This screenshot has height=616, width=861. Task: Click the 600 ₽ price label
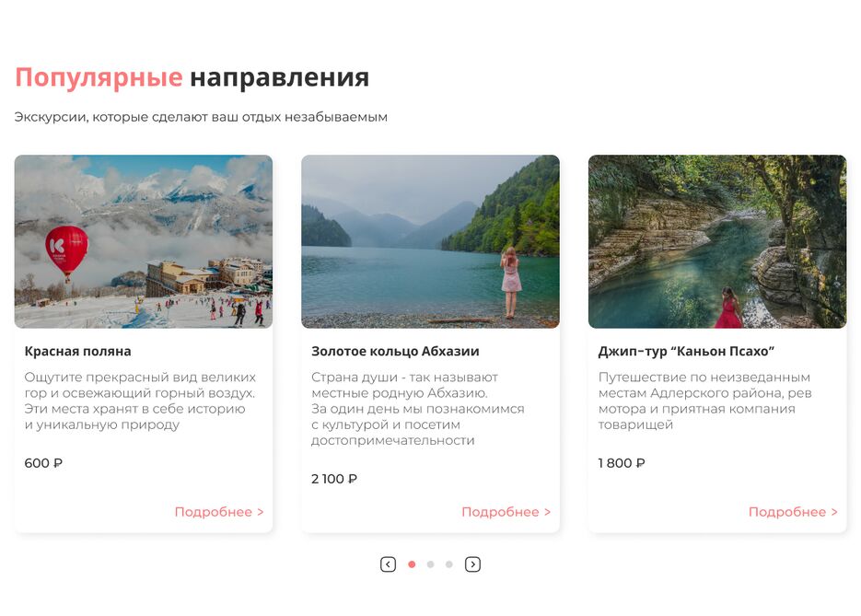(x=43, y=463)
